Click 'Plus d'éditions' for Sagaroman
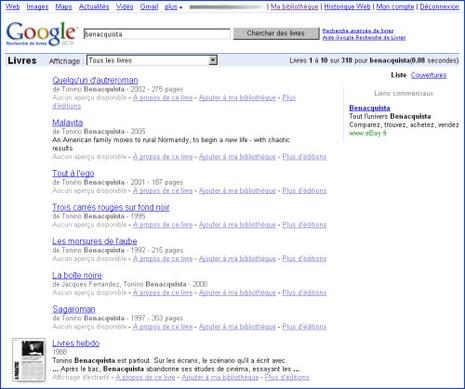465x389 pixels. pyautogui.click(x=304, y=327)
